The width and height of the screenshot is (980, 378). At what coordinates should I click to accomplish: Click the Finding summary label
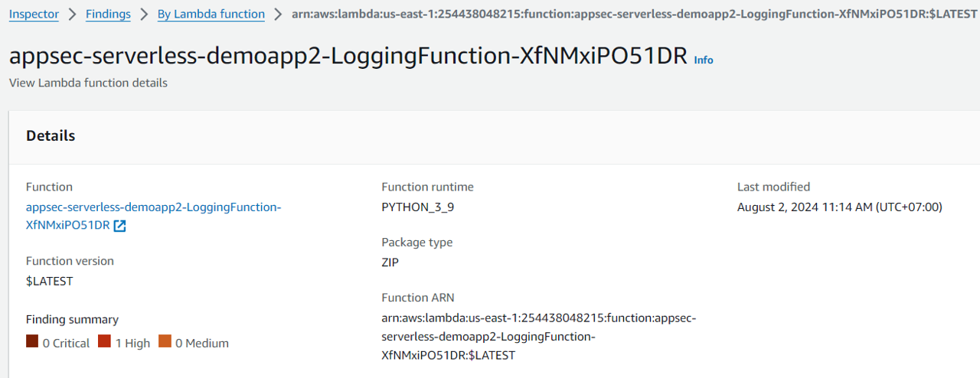(72, 319)
